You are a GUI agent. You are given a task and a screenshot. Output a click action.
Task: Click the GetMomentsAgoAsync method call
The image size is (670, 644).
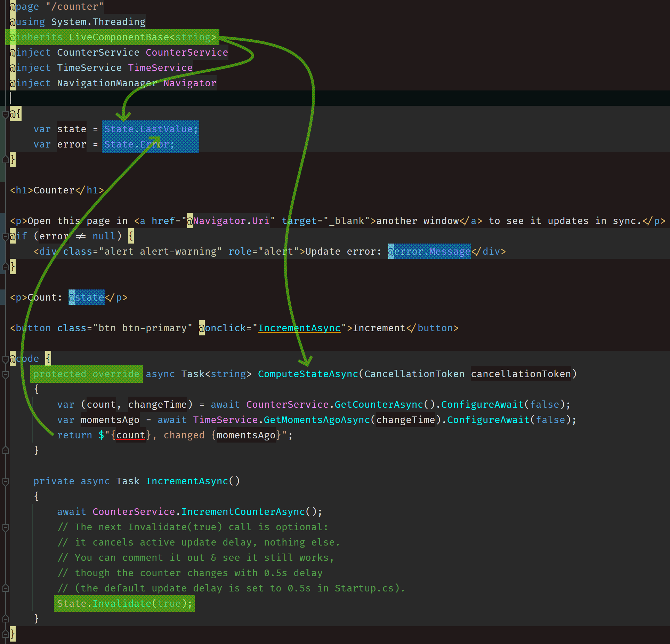coord(316,420)
